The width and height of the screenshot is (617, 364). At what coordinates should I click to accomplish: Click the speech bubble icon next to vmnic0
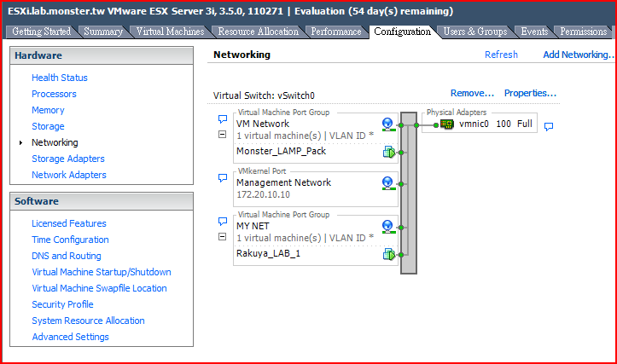[x=549, y=126]
